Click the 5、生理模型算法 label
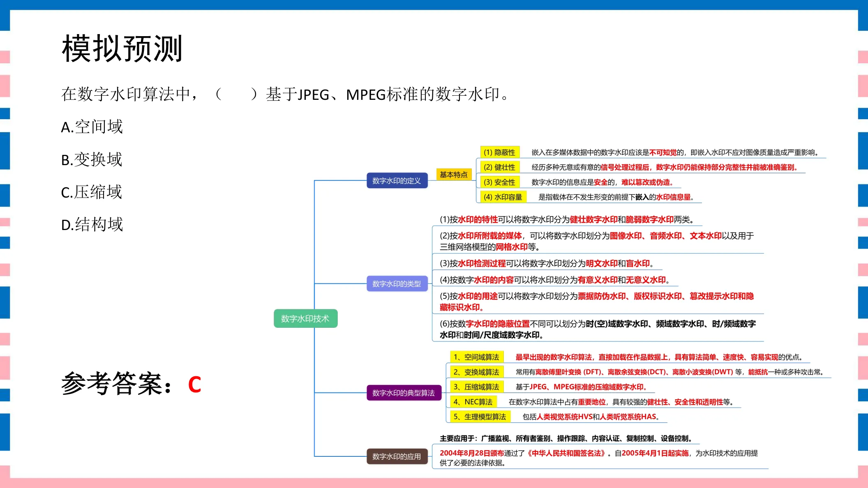 pyautogui.click(x=480, y=417)
